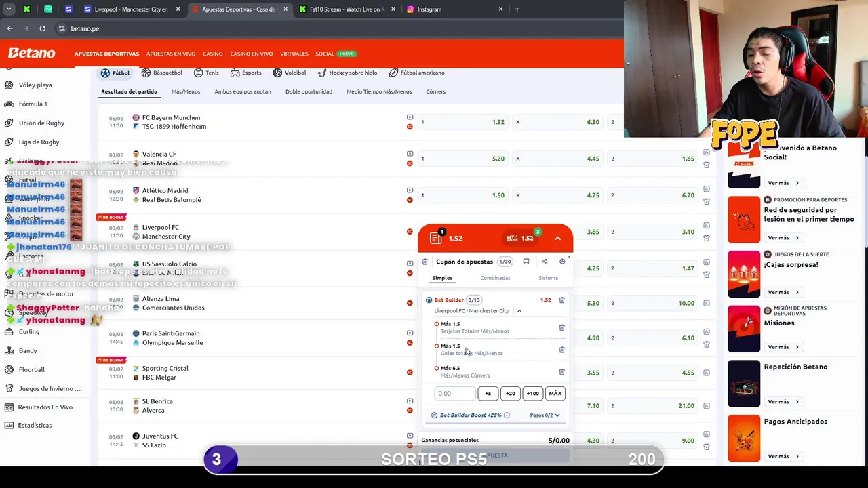Pick Bayern Munchen home win 1.32
Image resolution: width=868 pixels, height=488 pixels.
463,122
